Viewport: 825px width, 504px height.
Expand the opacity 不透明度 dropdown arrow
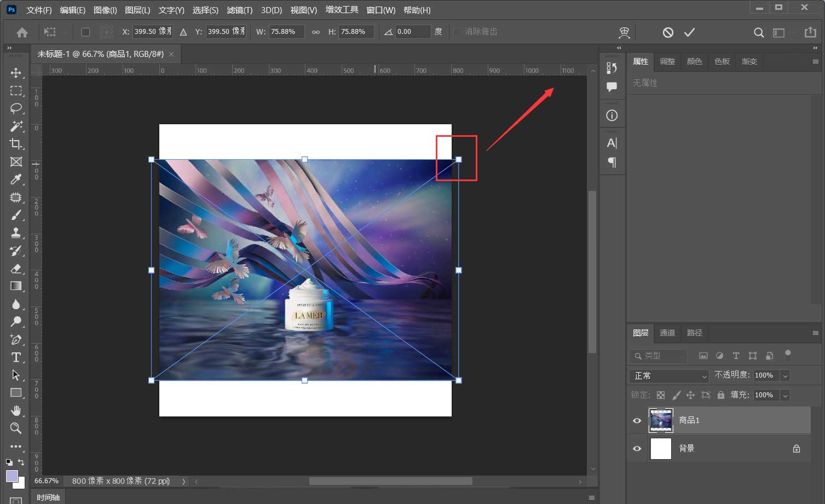(x=785, y=375)
